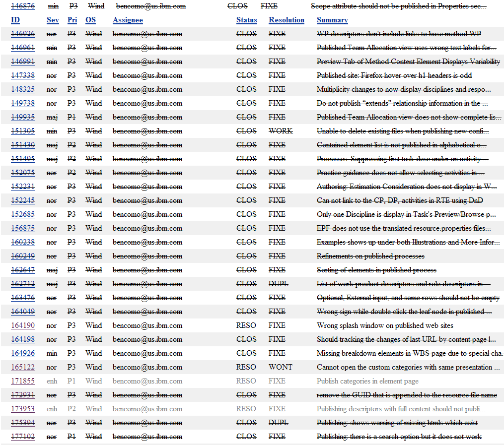Open bug 164198
504x445 pixels.
tap(23, 339)
